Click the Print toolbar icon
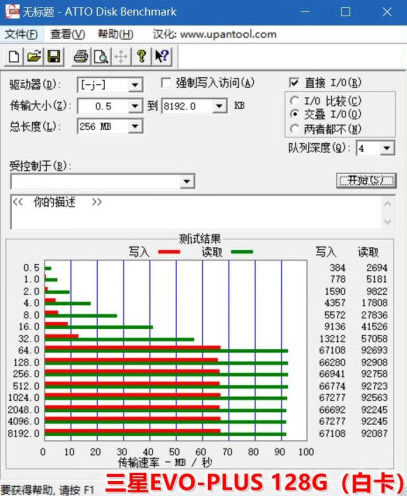 81,56
